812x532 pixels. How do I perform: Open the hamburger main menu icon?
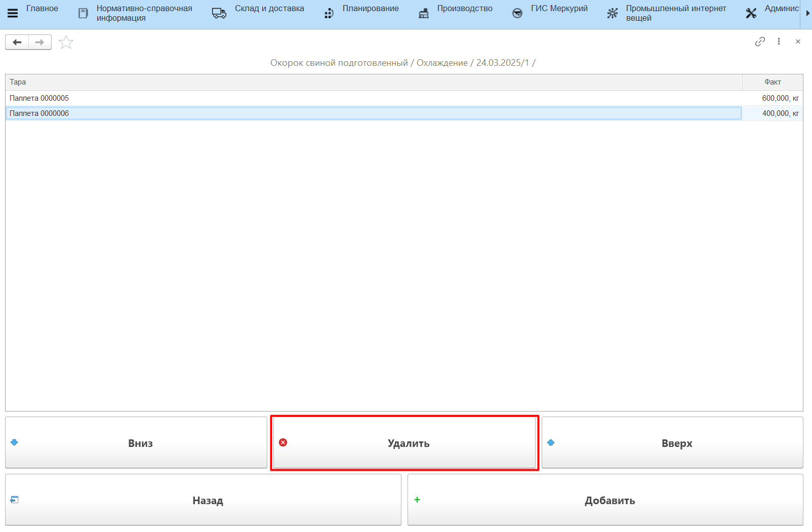(13, 13)
